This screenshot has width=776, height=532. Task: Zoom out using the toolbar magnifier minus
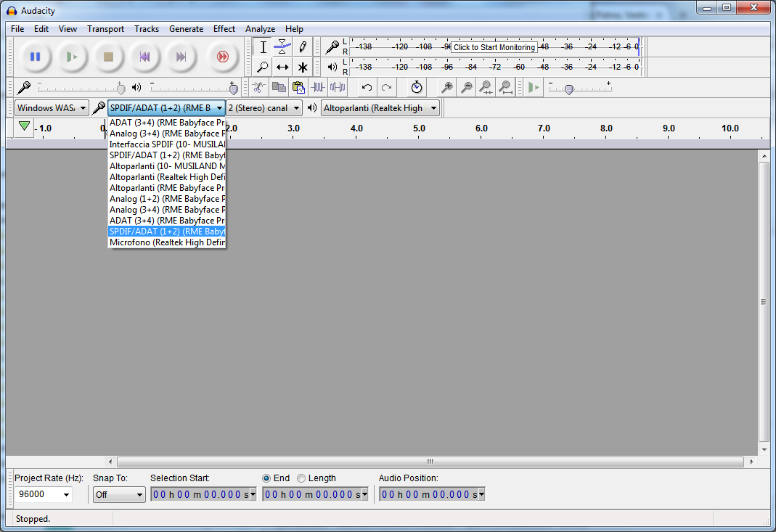click(x=466, y=88)
